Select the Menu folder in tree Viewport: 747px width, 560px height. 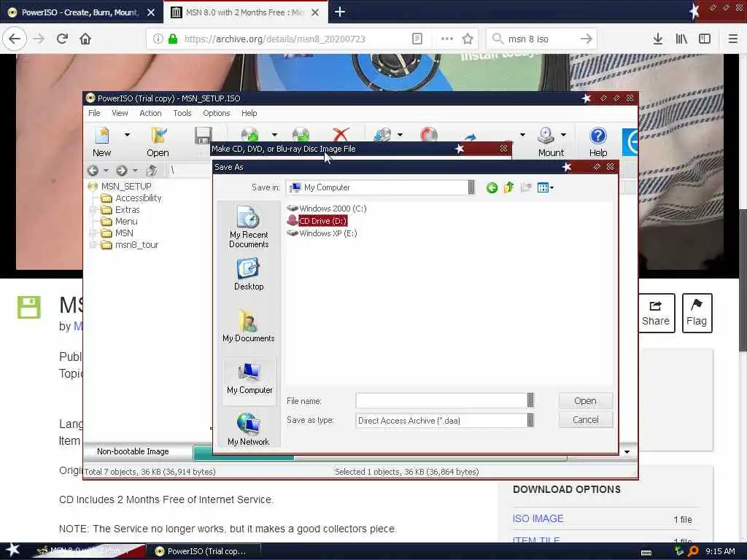coord(125,221)
